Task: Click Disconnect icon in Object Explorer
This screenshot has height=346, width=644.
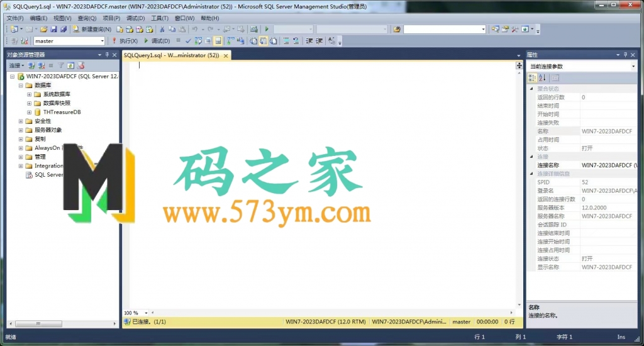Action: click(41, 66)
